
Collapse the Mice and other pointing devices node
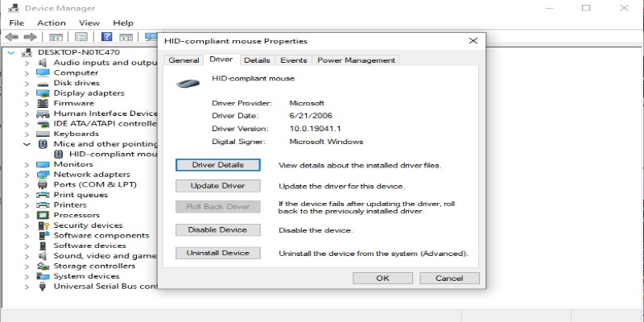tap(27, 144)
